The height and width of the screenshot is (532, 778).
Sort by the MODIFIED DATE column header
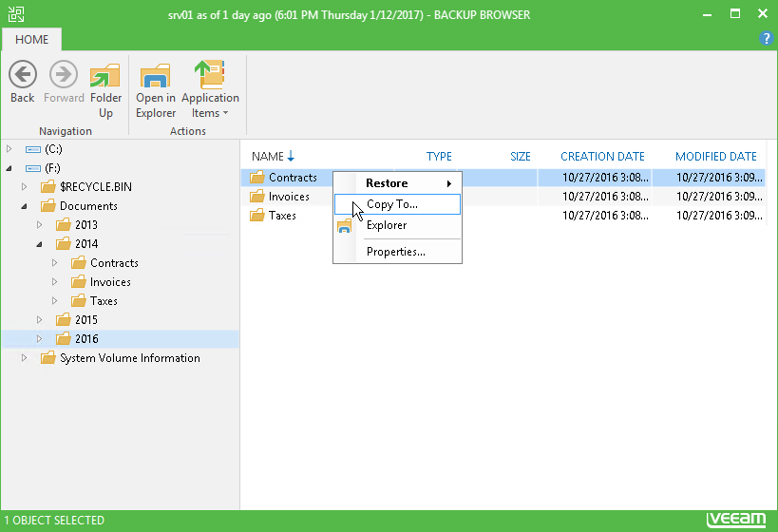click(x=716, y=157)
